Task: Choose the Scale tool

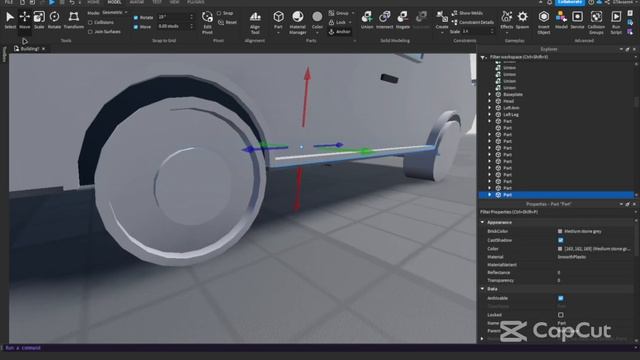Action: (x=39, y=20)
